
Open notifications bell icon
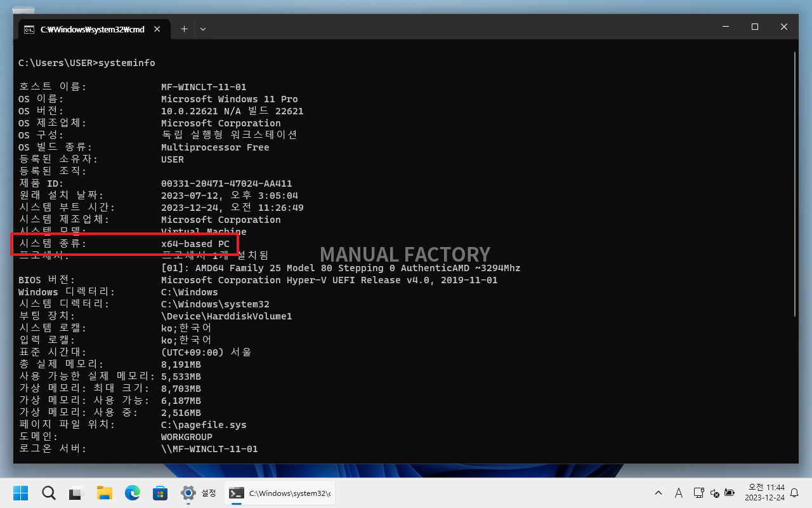(794, 493)
